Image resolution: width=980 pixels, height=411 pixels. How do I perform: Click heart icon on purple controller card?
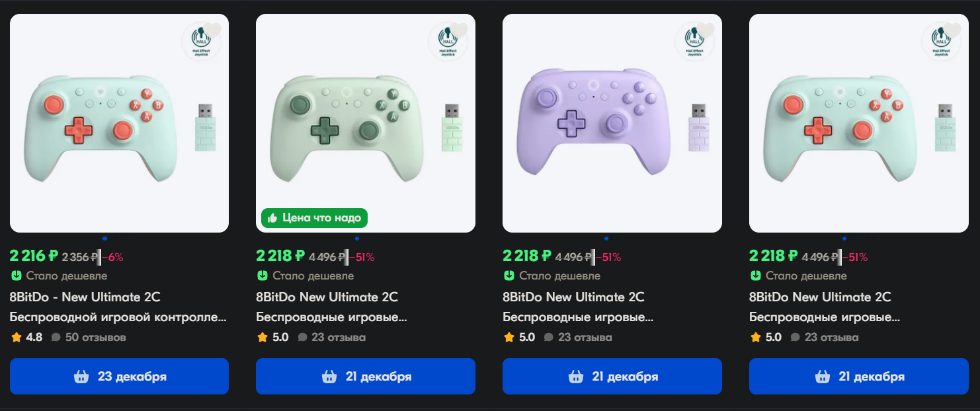click(x=706, y=30)
